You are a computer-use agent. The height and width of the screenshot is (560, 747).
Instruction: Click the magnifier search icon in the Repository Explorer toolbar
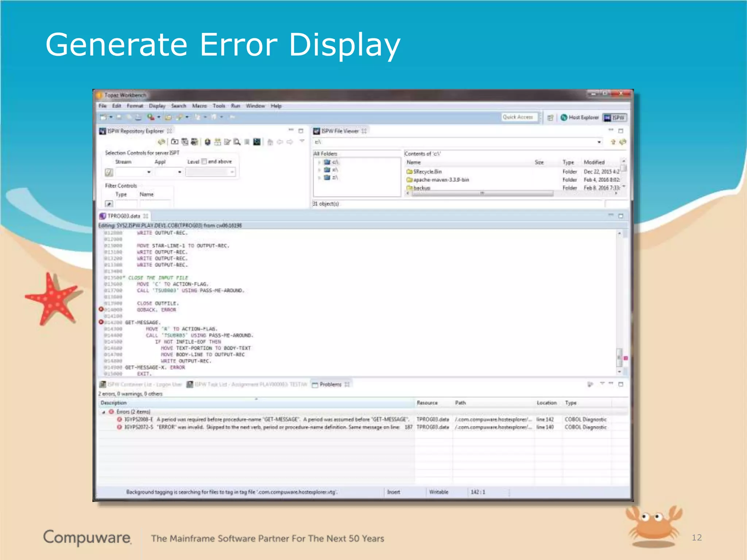tap(237, 142)
